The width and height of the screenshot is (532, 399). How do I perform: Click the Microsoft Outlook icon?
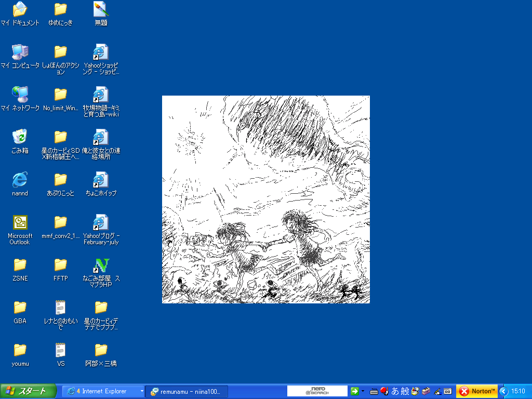click(20, 230)
